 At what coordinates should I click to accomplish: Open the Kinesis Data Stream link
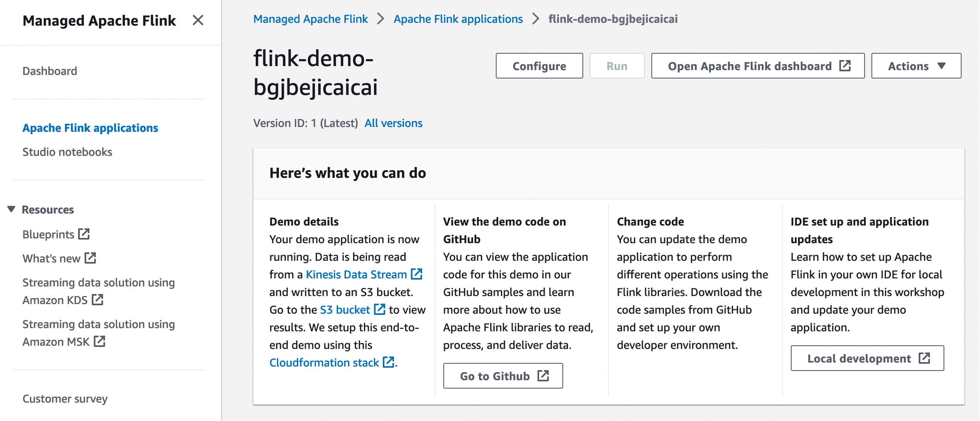tap(356, 275)
